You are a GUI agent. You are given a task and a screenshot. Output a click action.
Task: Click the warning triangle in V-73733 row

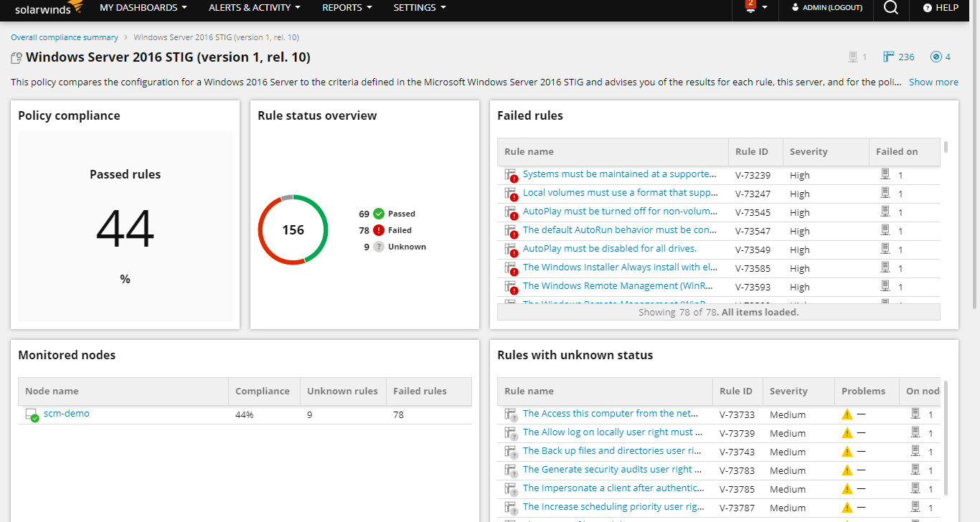click(x=847, y=414)
